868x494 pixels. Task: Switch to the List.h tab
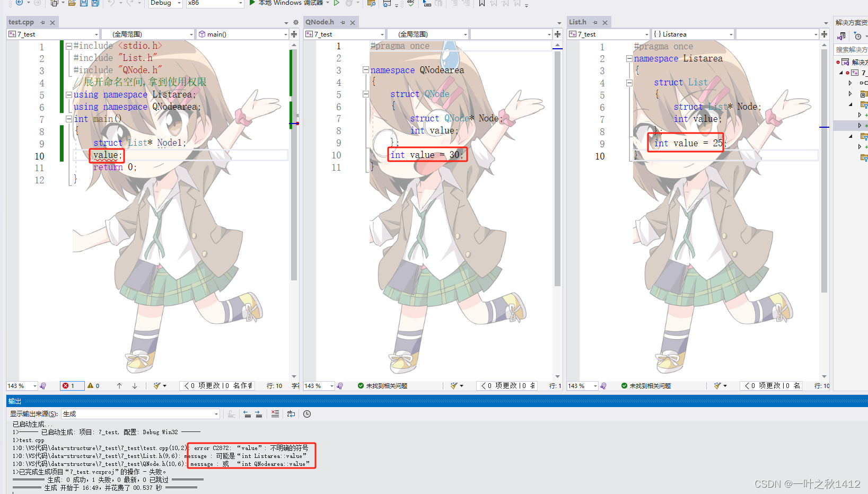coord(577,22)
